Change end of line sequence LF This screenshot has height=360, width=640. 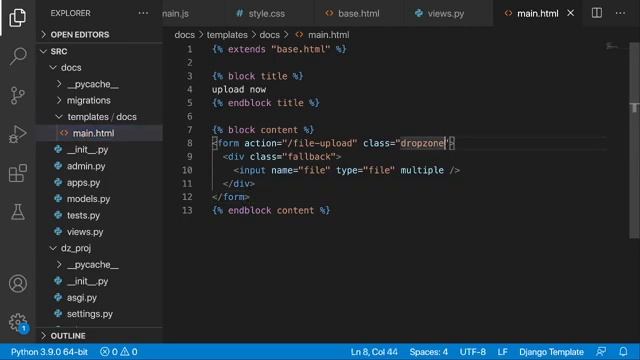tap(502, 351)
